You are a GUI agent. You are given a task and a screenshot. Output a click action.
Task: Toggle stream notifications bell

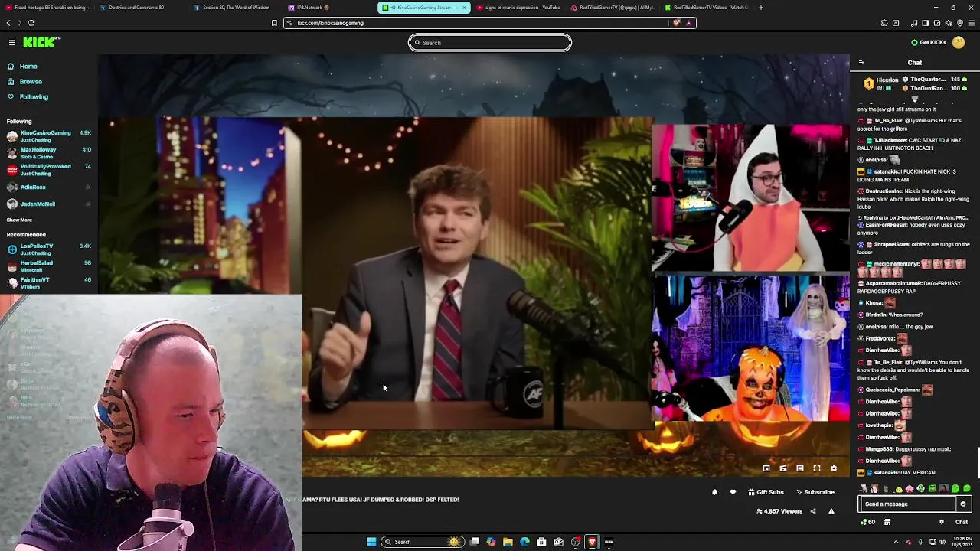(x=715, y=492)
